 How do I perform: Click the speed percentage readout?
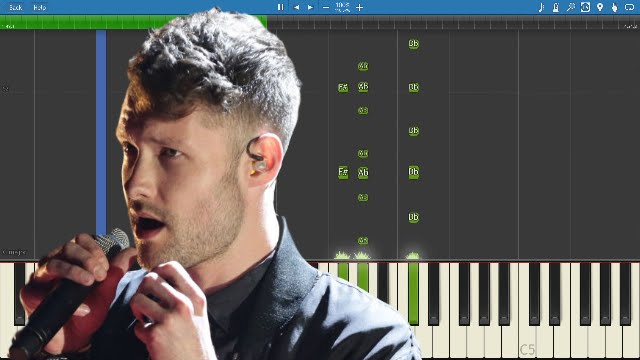click(342, 7)
